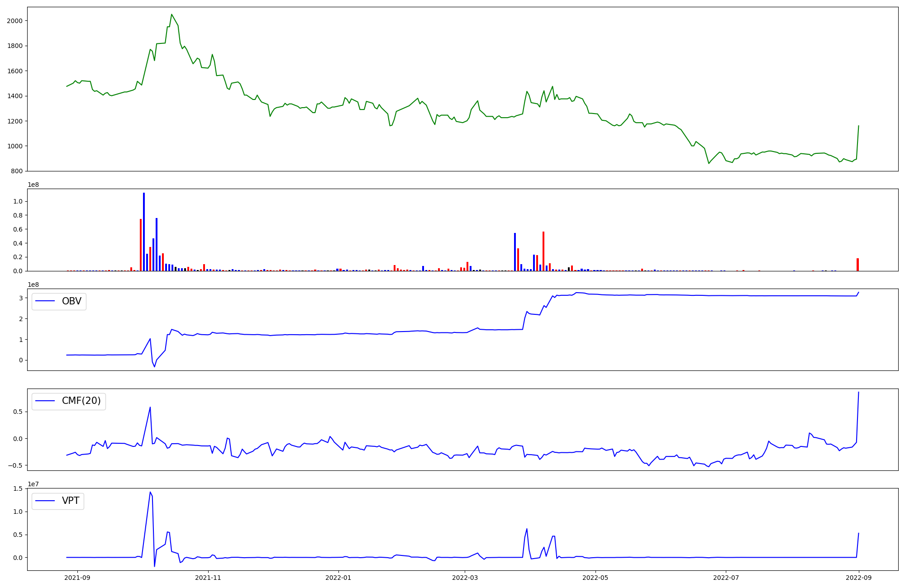Click the 2021-11 x-axis date label
The height and width of the screenshot is (588, 905).
coord(208,578)
